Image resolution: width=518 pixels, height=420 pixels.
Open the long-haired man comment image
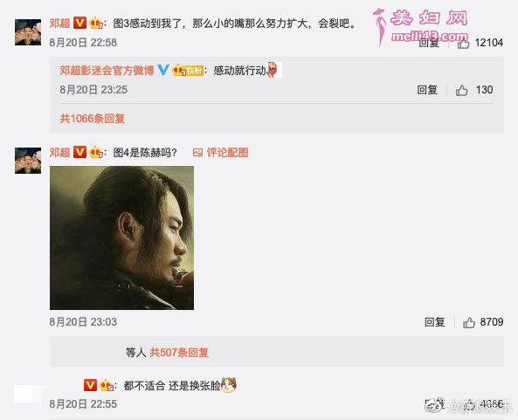pos(122,238)
